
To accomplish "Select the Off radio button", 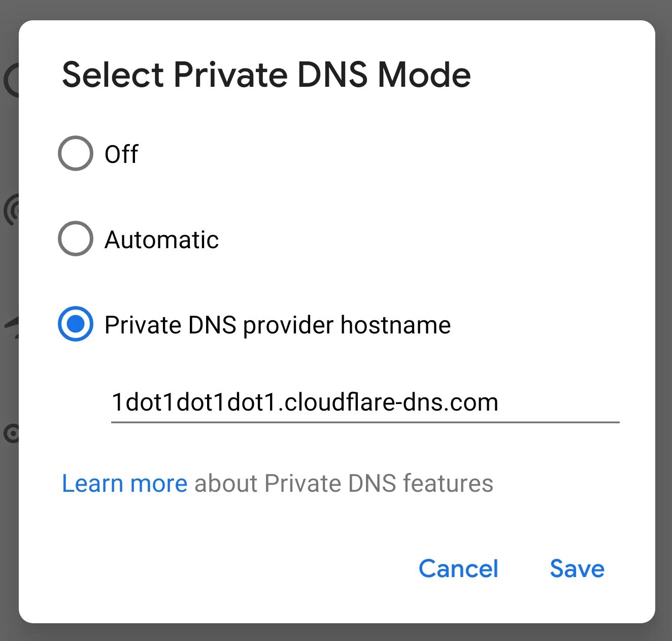I will 76,153.
